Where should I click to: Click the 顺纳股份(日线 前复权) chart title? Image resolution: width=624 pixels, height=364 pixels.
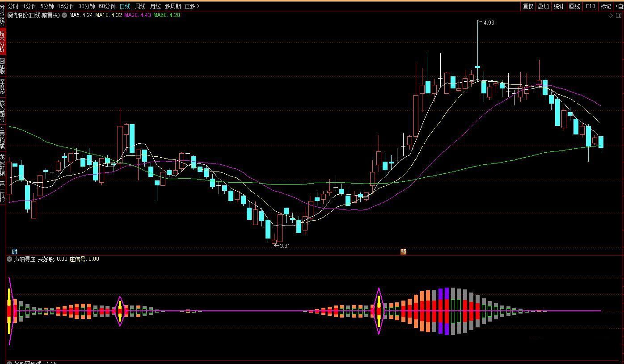pos(33,15)
